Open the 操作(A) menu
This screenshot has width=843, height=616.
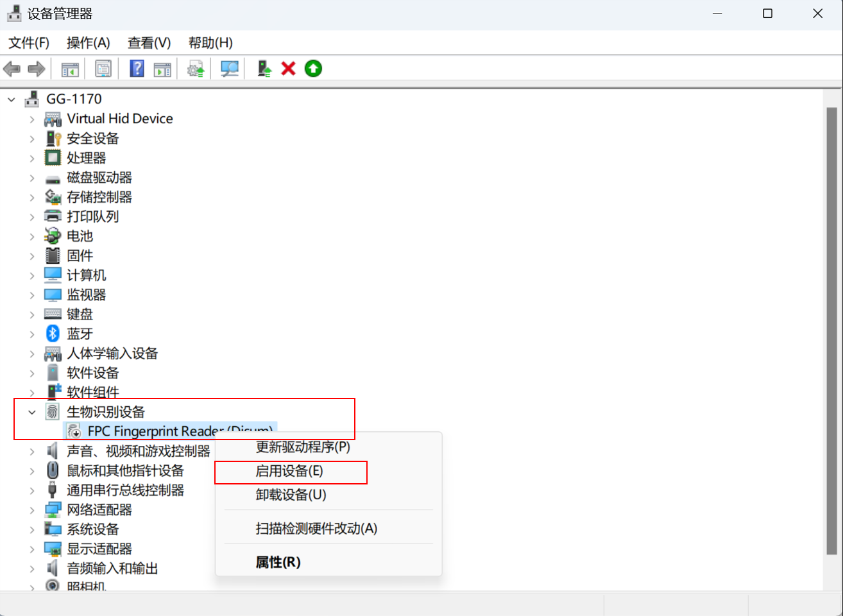tap(88, 43)
